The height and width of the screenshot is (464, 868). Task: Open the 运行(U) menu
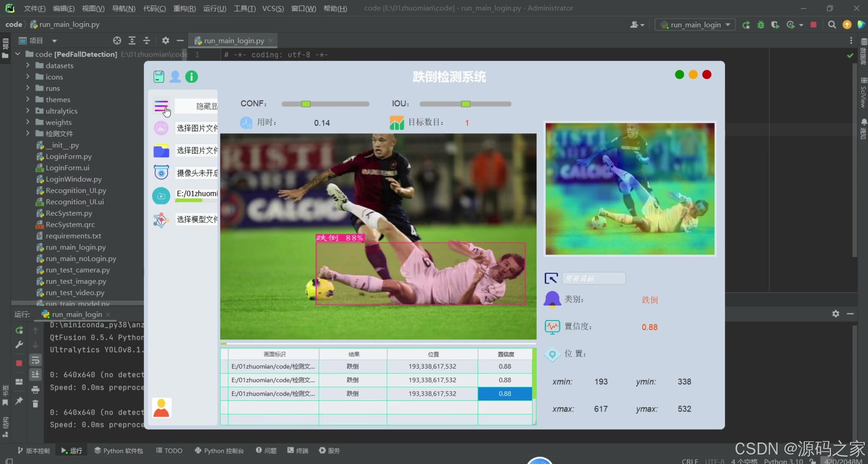(214, 8)
